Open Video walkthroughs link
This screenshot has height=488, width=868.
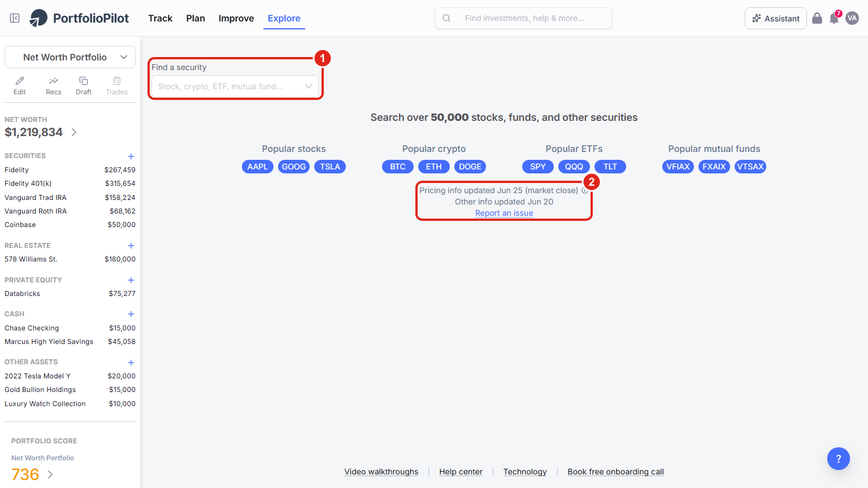click(x=381, y=472)
